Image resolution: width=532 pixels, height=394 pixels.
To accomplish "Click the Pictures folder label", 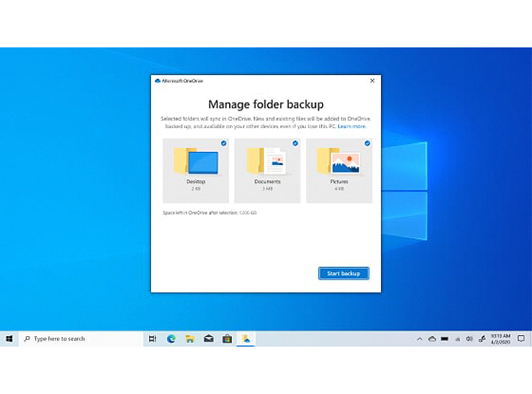I will [x=339, y=182].
